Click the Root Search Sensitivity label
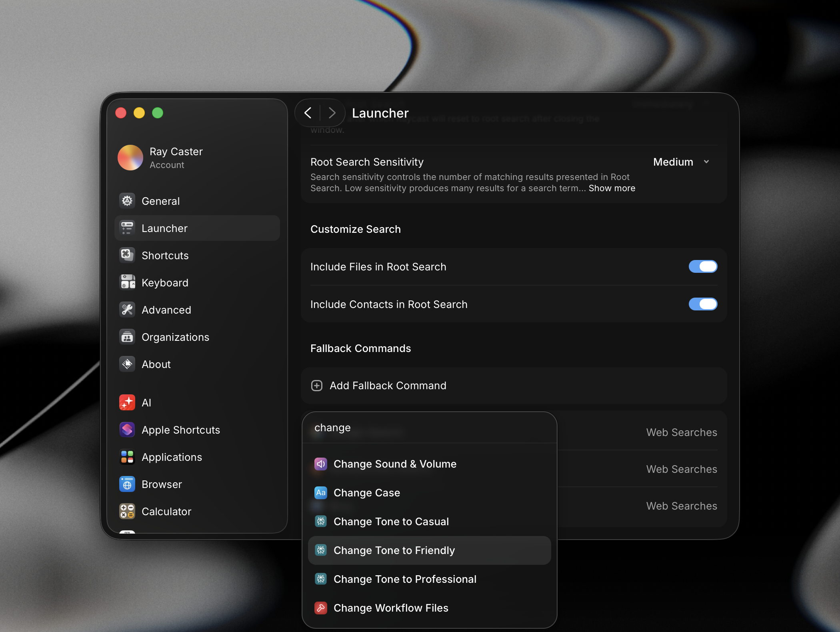This screenshot has height=632, width=840. [x=367, y=162]
